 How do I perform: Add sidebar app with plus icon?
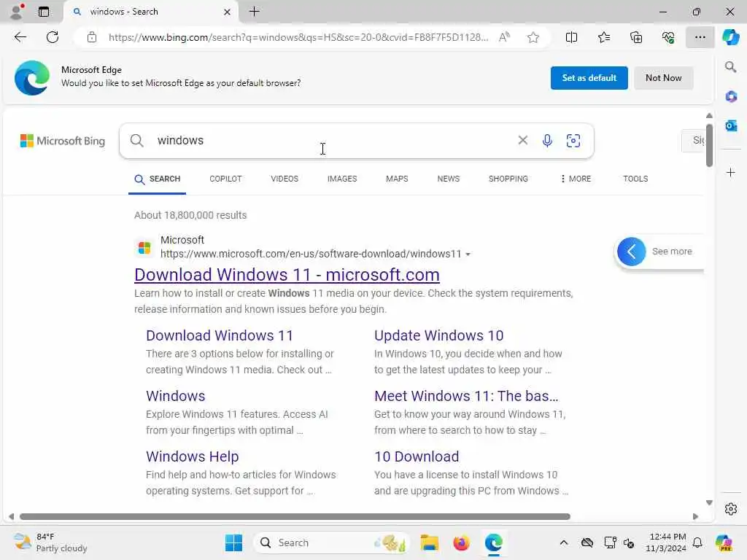tap(730, 172)
